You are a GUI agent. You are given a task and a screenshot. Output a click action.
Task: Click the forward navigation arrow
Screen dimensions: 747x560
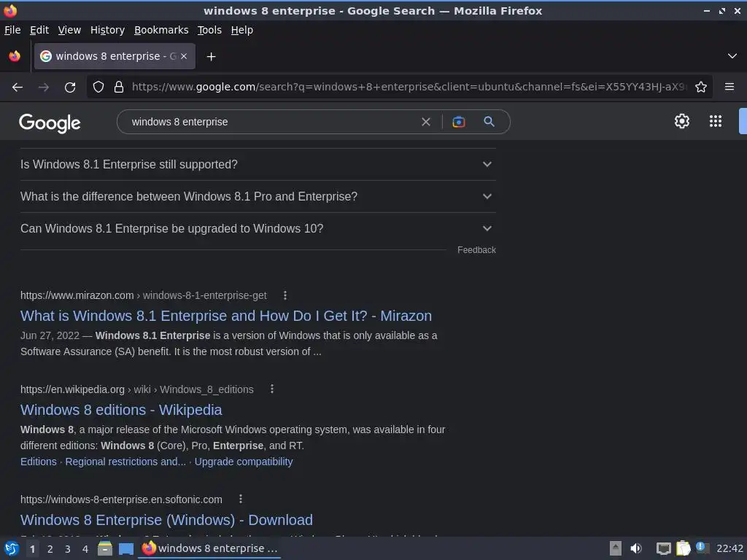pos(43,87)
